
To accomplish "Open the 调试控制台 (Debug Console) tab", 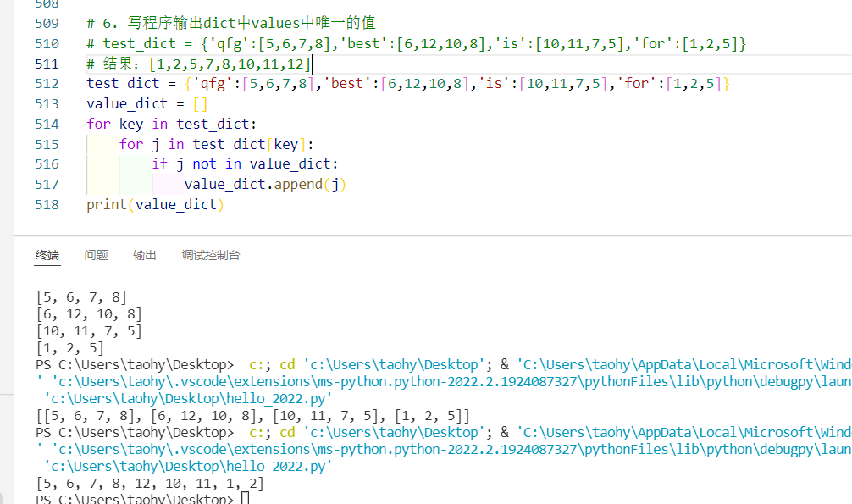I will click(211, 255).
